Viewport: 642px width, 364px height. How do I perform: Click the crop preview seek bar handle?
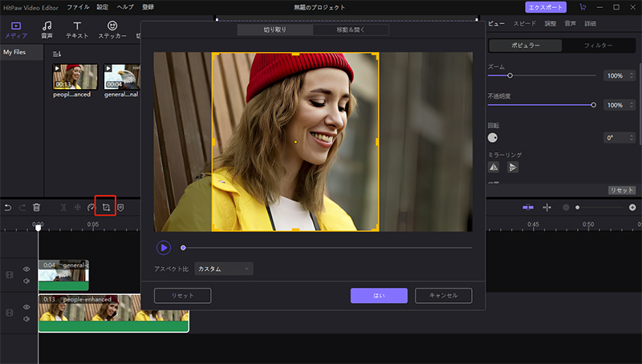(x=183, y=248)
